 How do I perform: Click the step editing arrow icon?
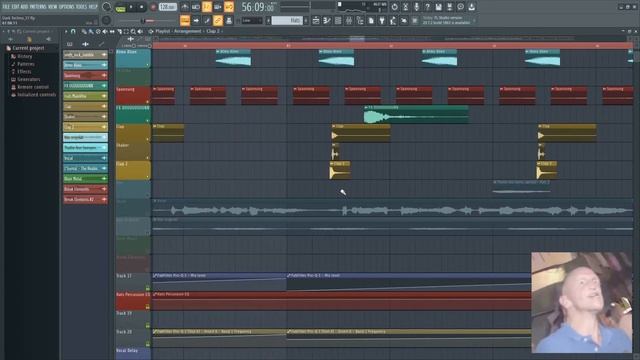coord(196,20)
